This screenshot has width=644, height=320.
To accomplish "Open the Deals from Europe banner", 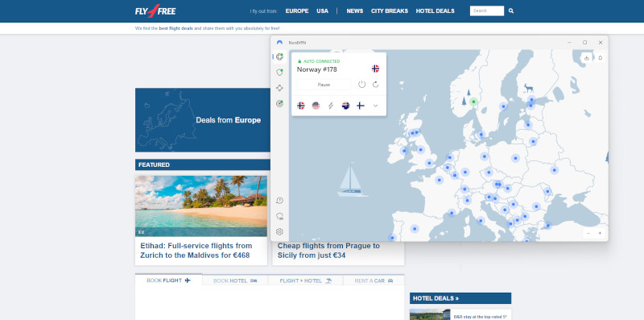I will pos(203,120).
